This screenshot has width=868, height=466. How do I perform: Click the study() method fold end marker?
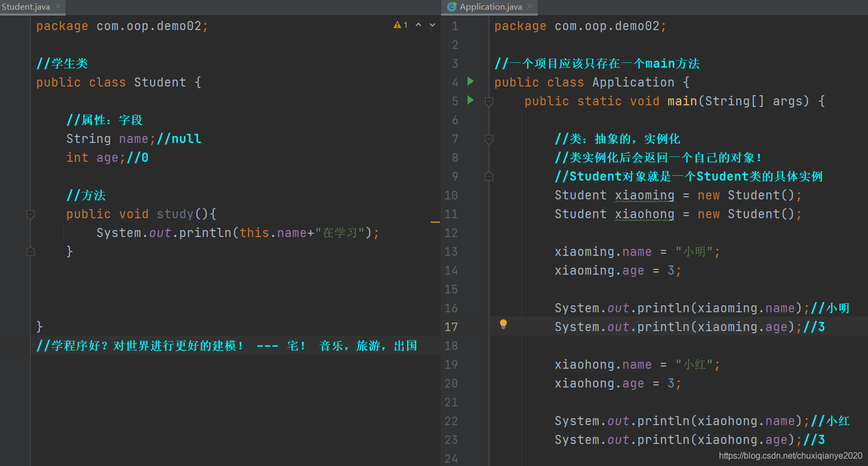(x=31, y=252)
